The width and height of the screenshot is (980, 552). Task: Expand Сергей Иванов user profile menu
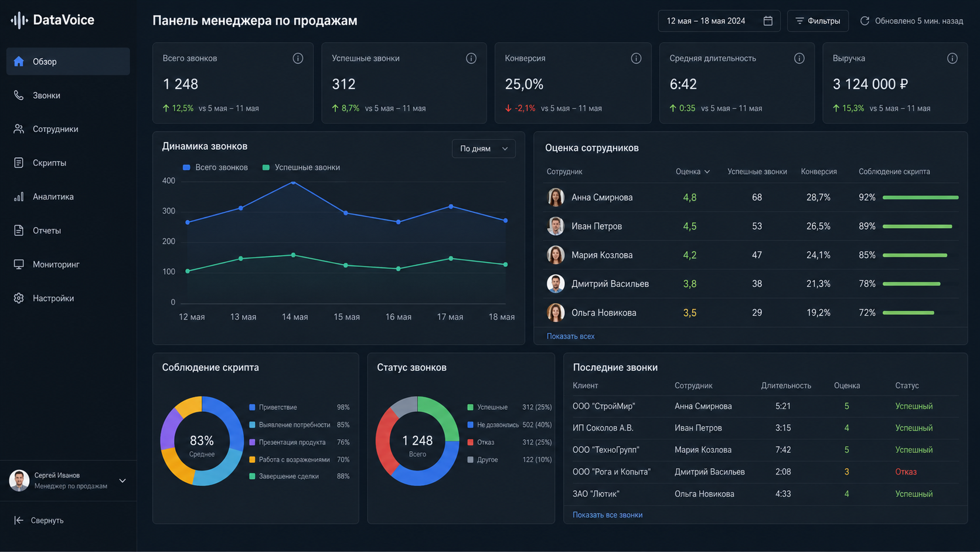point(122,480)
